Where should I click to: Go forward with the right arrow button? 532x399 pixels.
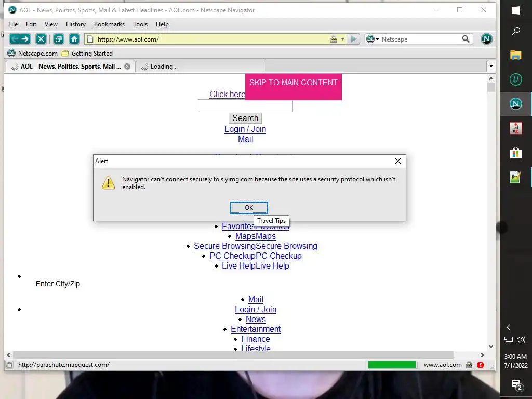click(x=25, y=39)
